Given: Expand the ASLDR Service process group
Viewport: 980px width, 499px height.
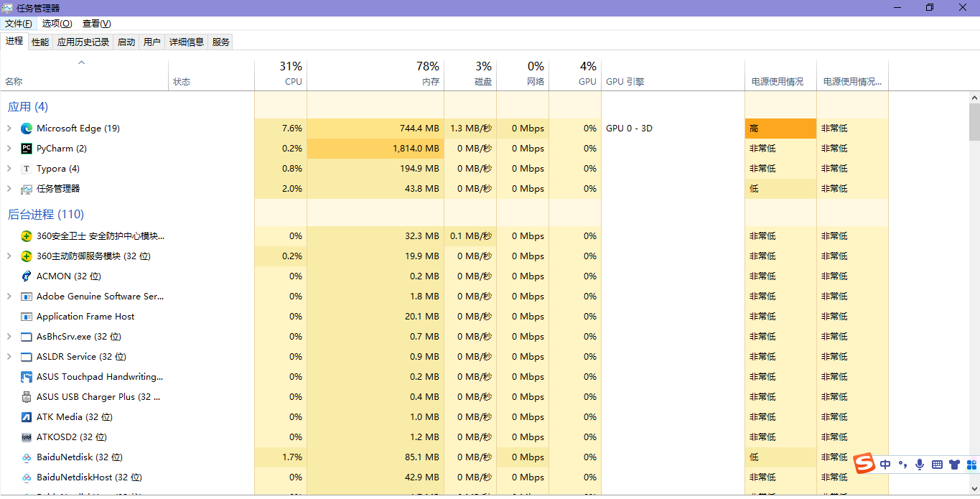Looking at the screenshot, I should tap(9, 357).
